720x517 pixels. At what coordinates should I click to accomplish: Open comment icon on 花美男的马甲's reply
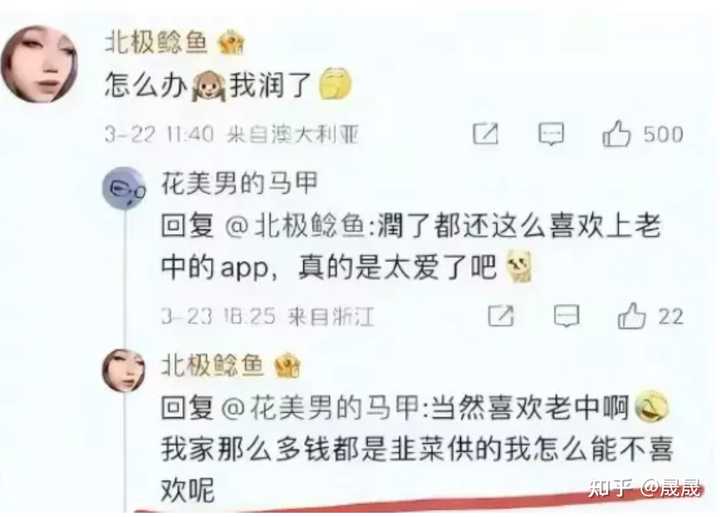567,316
